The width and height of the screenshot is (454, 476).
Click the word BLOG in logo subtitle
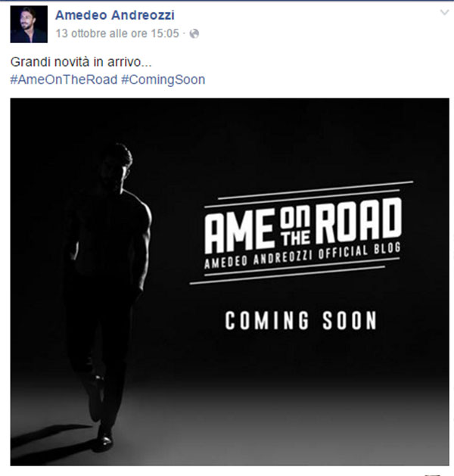point(387,249)
